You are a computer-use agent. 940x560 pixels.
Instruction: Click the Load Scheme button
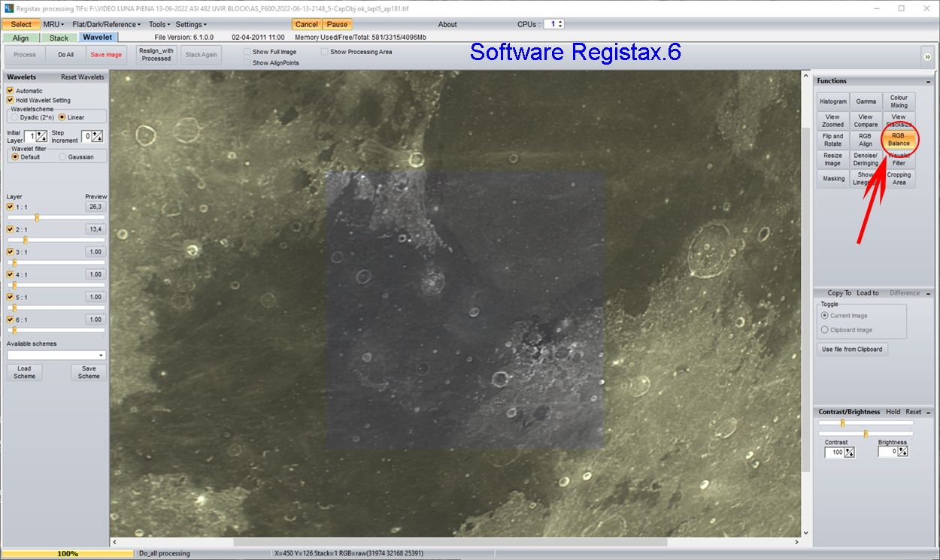(x=25, y=372)
